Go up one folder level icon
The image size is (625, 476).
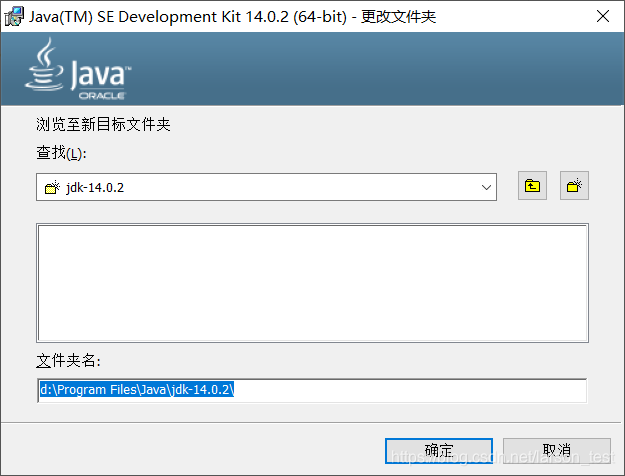point(532,186)
